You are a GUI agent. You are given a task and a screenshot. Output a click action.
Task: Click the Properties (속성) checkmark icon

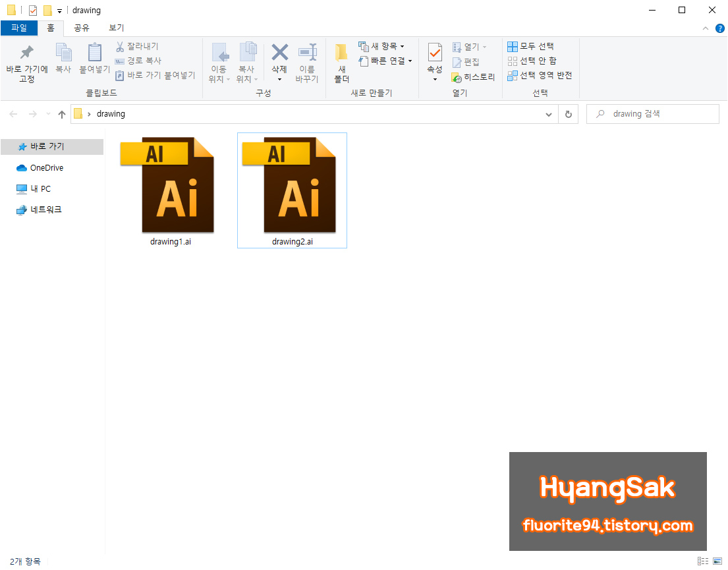pos(435,52)
